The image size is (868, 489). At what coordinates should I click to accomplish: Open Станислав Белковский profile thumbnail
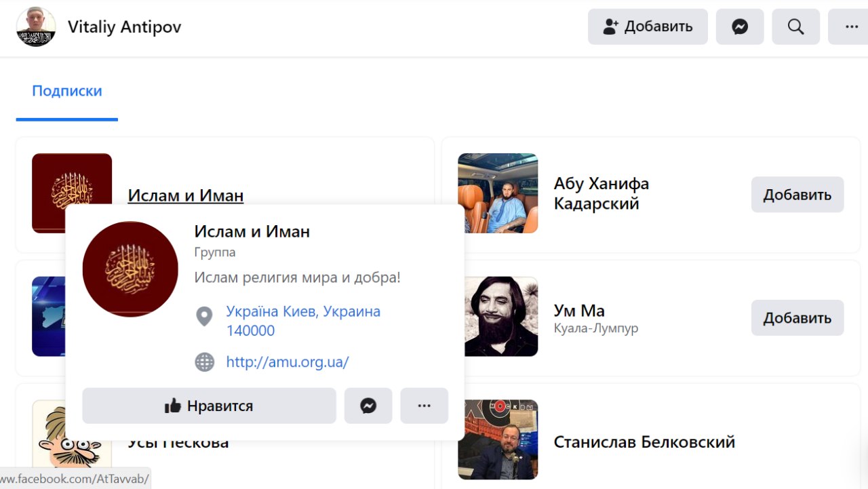[498, 439]
